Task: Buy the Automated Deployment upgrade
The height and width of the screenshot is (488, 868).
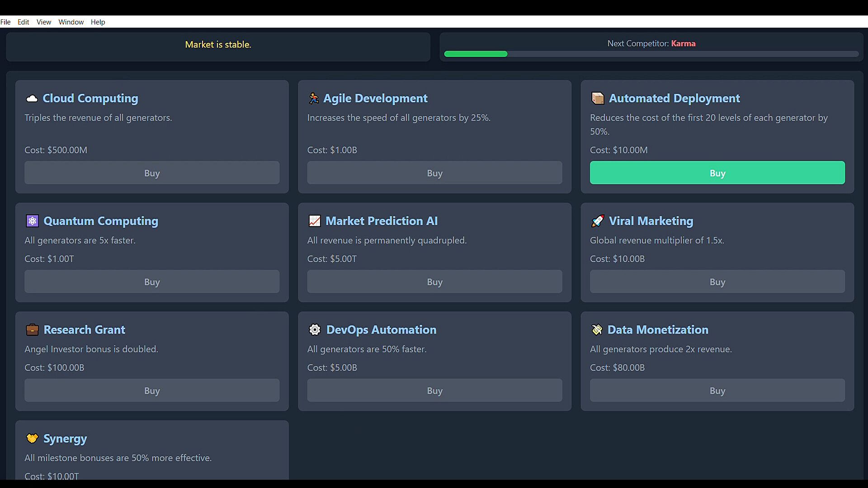Action: click(717, 173)
